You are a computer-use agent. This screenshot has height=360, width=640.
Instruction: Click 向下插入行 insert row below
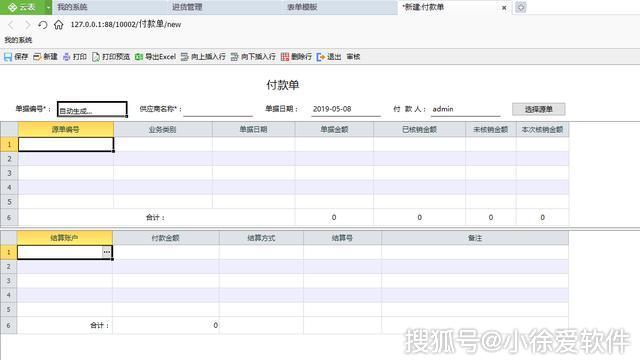pos(253,57)
